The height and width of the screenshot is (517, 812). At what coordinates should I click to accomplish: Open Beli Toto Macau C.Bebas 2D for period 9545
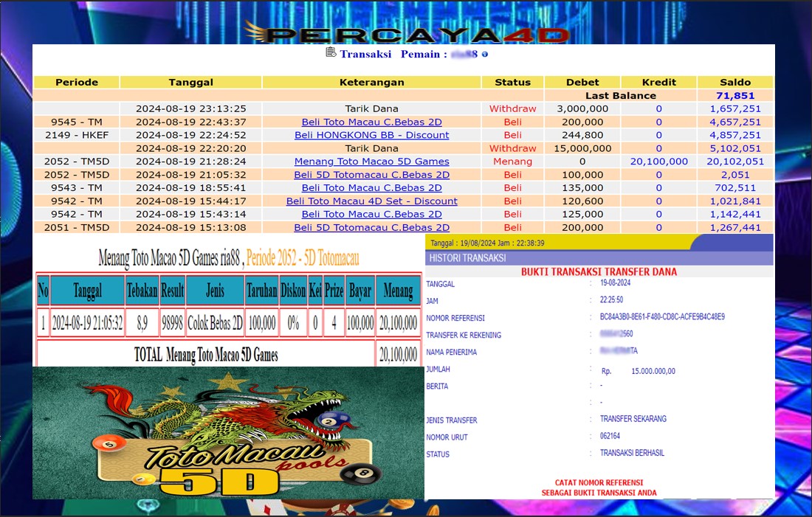coord(371,122)
